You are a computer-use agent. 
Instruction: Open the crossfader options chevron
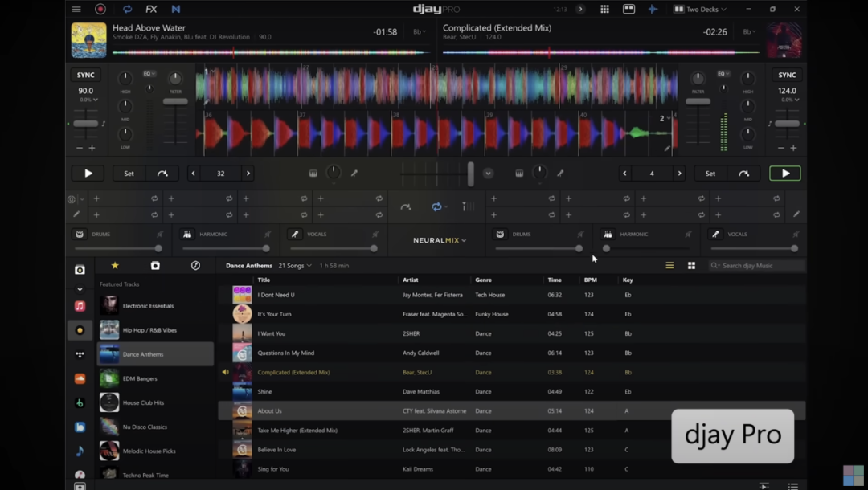488,173
